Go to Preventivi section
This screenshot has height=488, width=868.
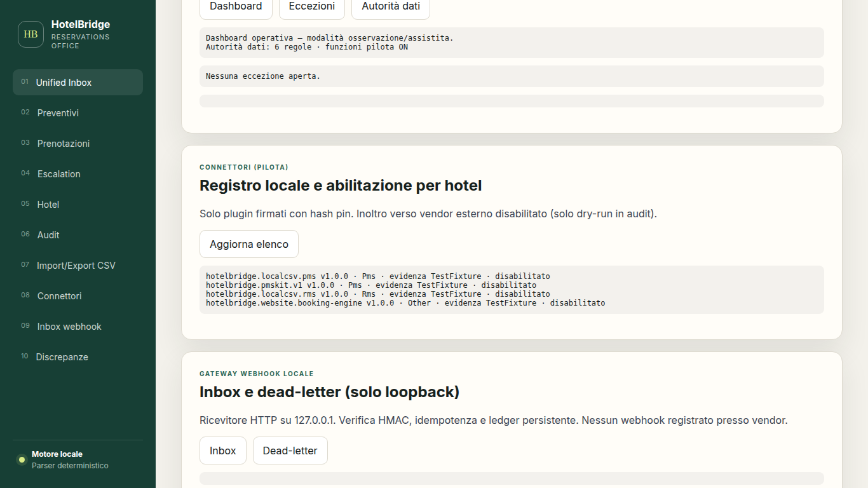pos(78,113)
